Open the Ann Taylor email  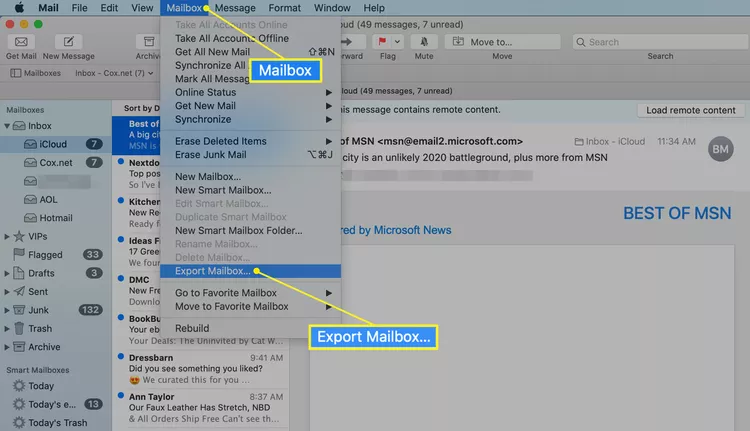pyautogui.click(x=201, y=408)
